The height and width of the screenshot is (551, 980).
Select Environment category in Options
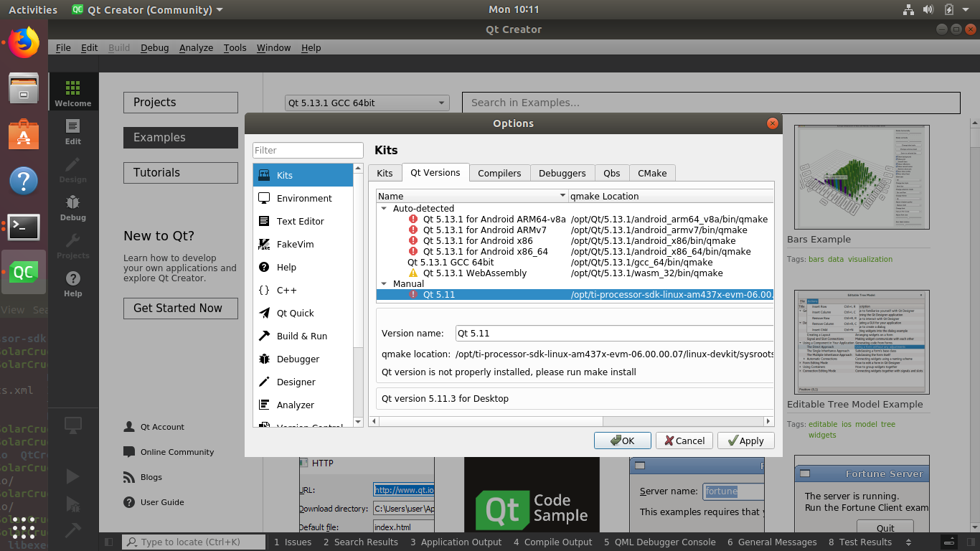[x=303, y=198]
